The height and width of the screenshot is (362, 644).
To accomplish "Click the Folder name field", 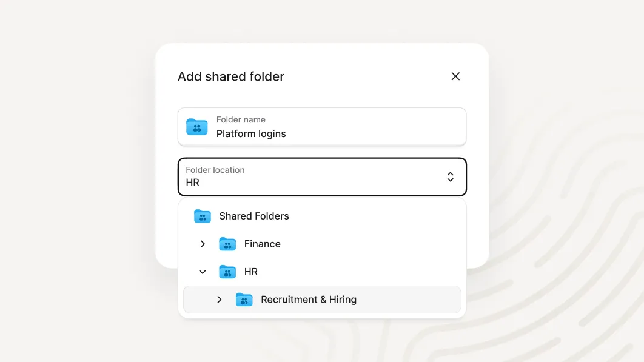I will click(x=322, y=126).
